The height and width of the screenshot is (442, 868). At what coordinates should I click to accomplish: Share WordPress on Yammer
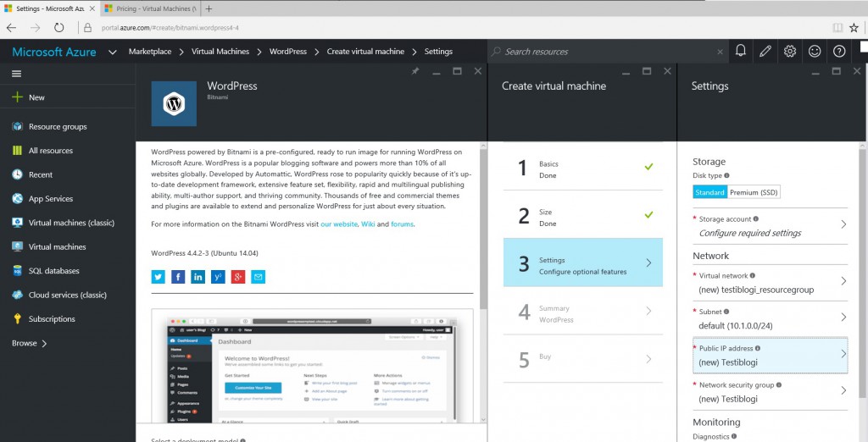click(x=218, y=277)
